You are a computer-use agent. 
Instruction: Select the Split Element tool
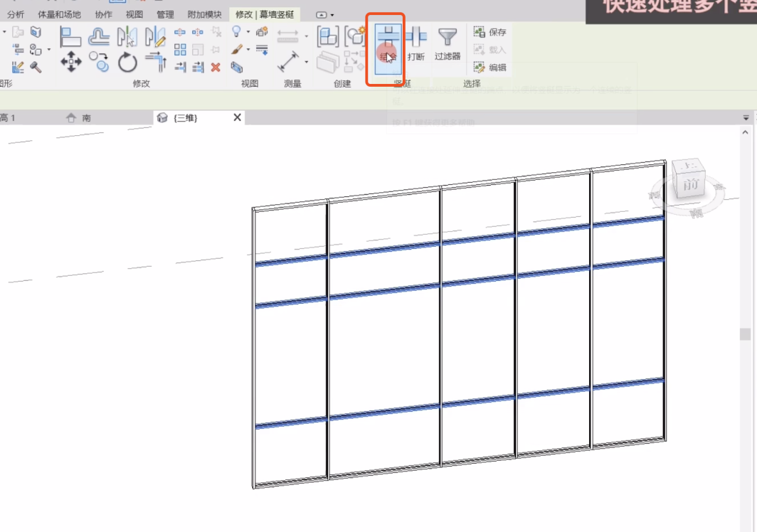tap(179, 32)
